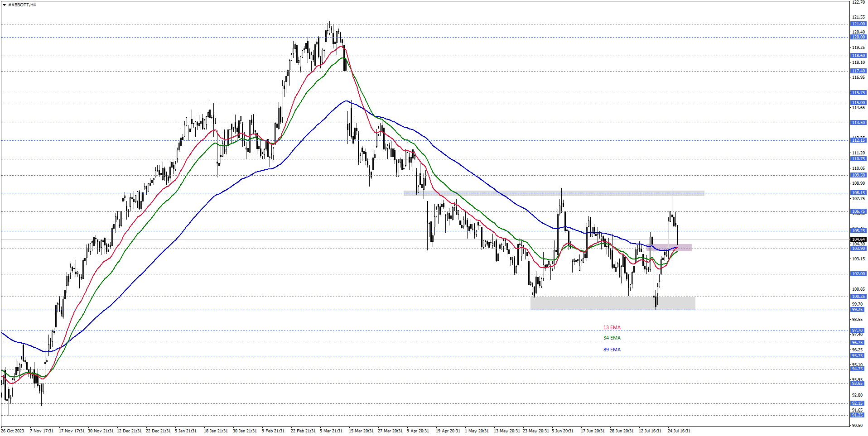The height and width of the screenshot is (436, 868).
Task: Click the 23 May 20:31 date label
Action: [536, 431]
